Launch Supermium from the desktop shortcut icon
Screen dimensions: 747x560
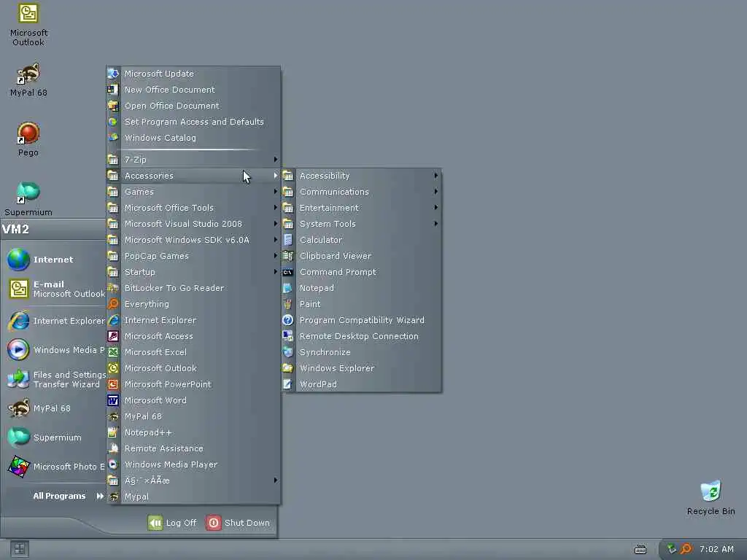28,192
